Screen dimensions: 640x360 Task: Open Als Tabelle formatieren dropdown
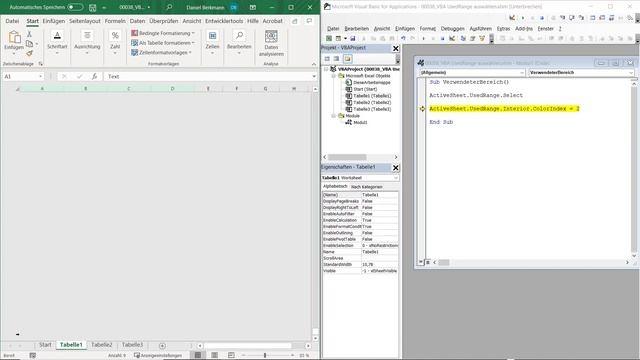point(163,43)
